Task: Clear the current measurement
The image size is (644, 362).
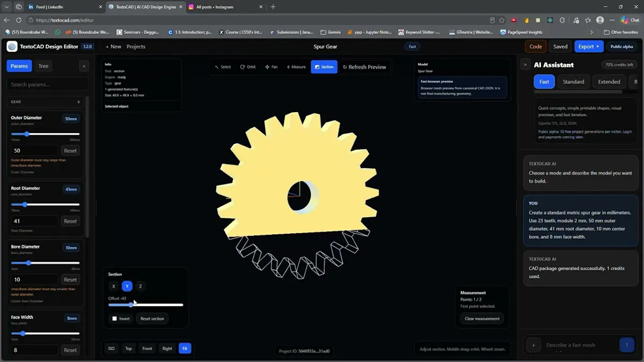Action: (x=482, y=319)
